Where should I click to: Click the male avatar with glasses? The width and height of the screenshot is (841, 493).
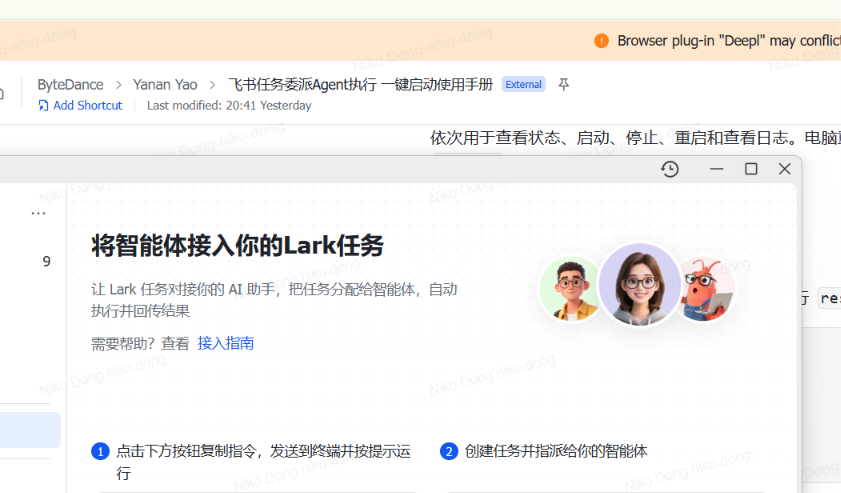click(571, 289)
